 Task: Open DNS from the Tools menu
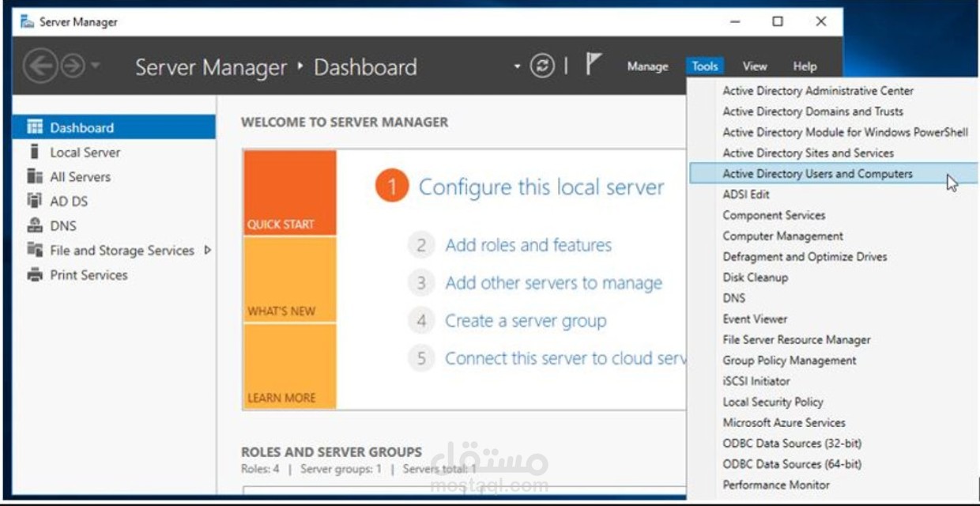pyautogui.click(x=733, y=298)
